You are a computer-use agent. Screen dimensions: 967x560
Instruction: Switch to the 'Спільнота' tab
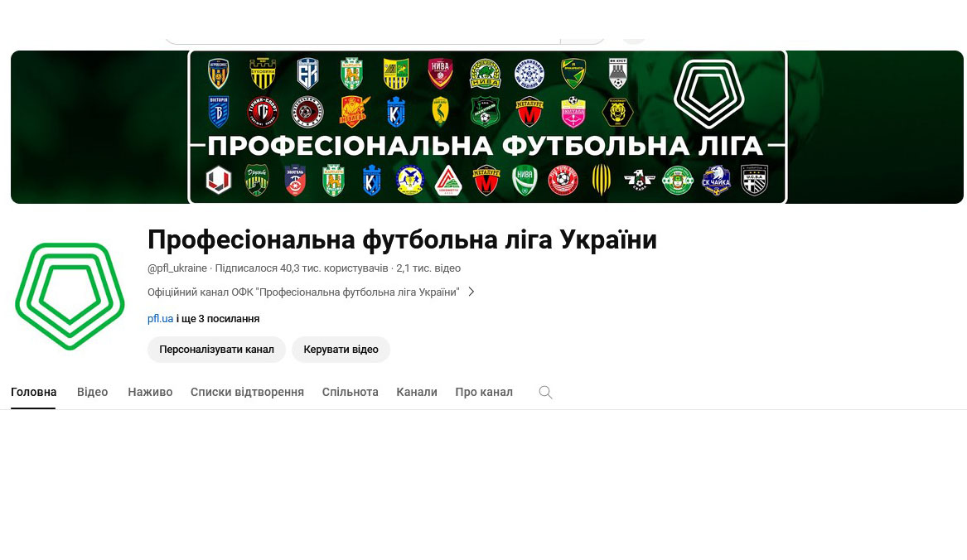pyautogui.click(x=350, y=393)
